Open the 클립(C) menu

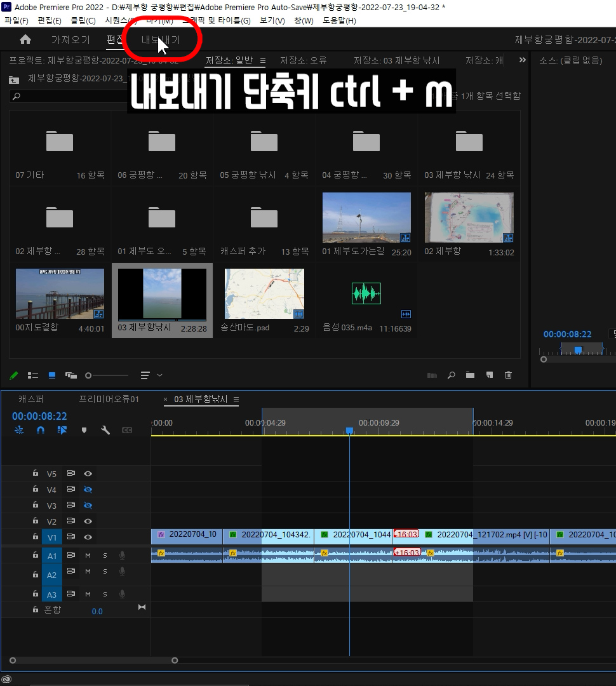(83, 20)
